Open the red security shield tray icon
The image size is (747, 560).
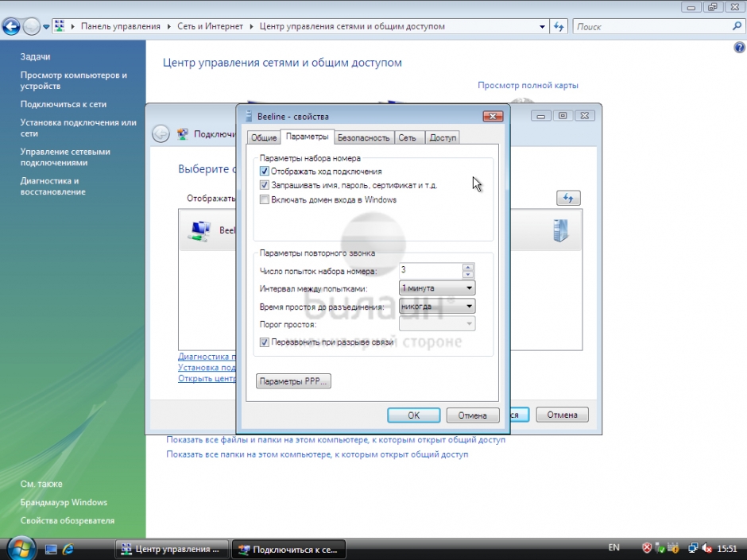pos(647,548)
